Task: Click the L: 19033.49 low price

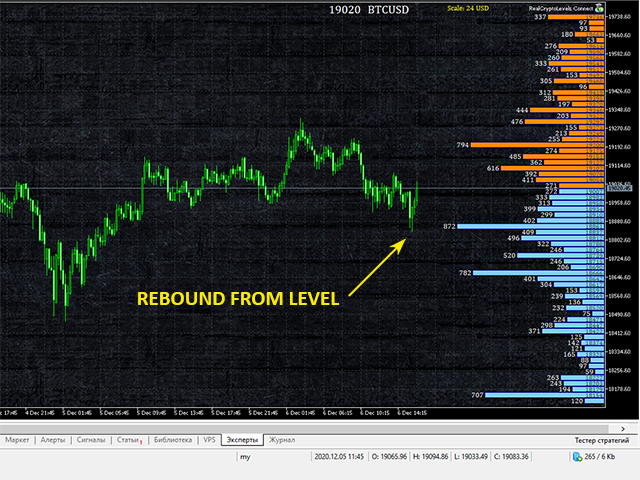Action: (471, 457)
